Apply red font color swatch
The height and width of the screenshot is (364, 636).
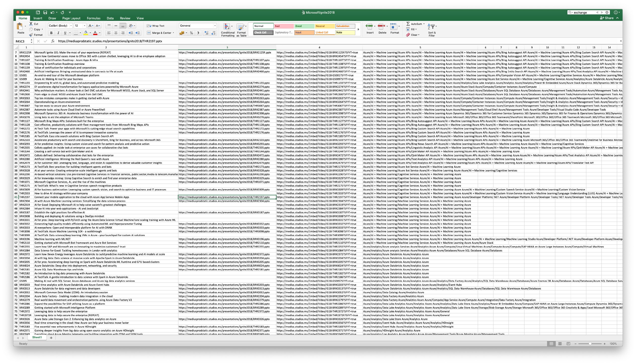tap(95, 33)
